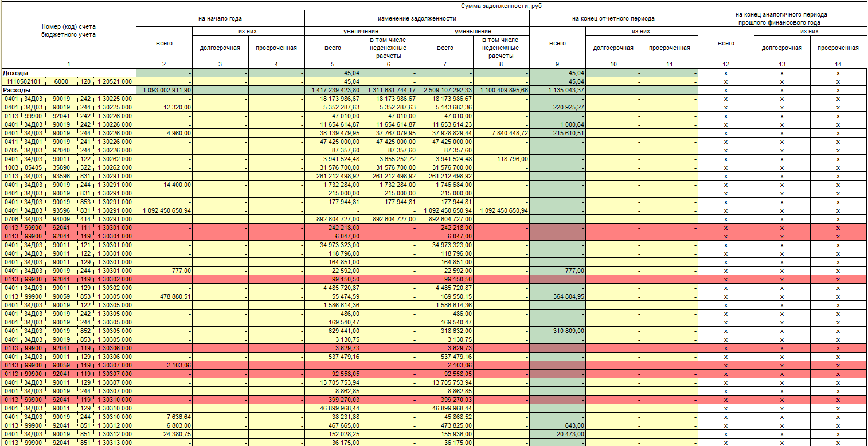The image size is (868, 446).
Task: Select cell with value '152 028,25'
Action: click(333, 434)
